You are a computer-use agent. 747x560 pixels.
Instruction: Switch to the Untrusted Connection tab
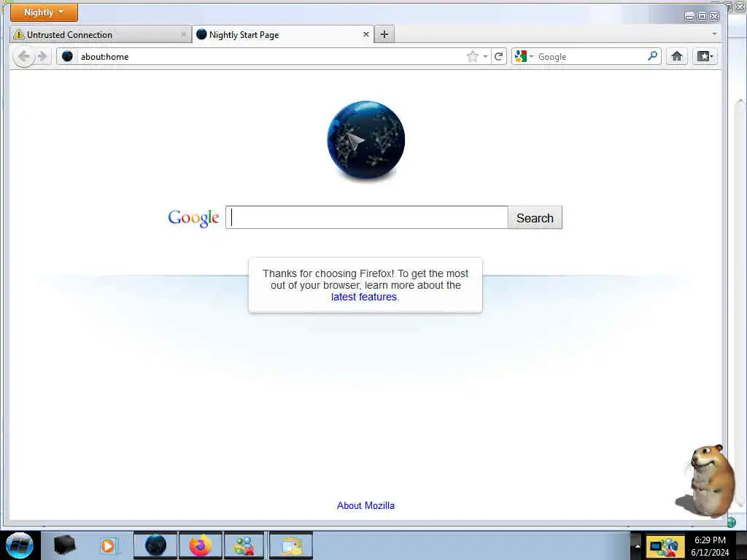(101, 34)
